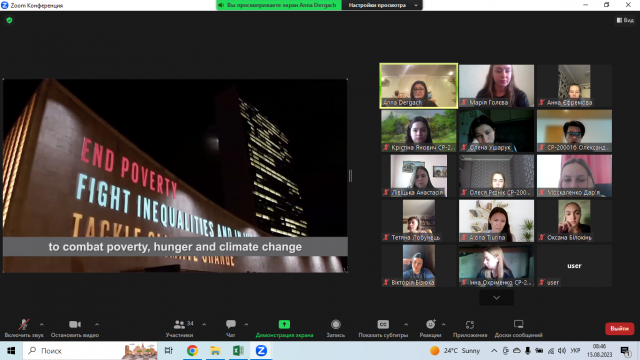
Task: Click the network tray icon
Action: click(x=551, y=351)
